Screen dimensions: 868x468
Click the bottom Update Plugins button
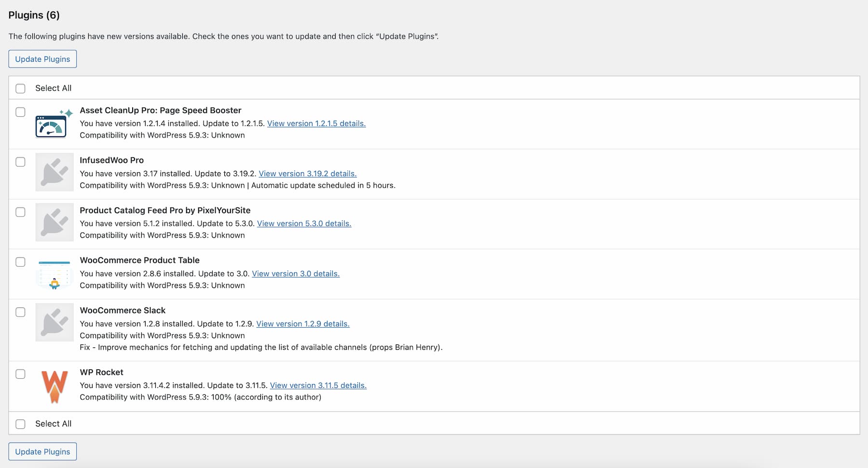click(x=42, y=452)
